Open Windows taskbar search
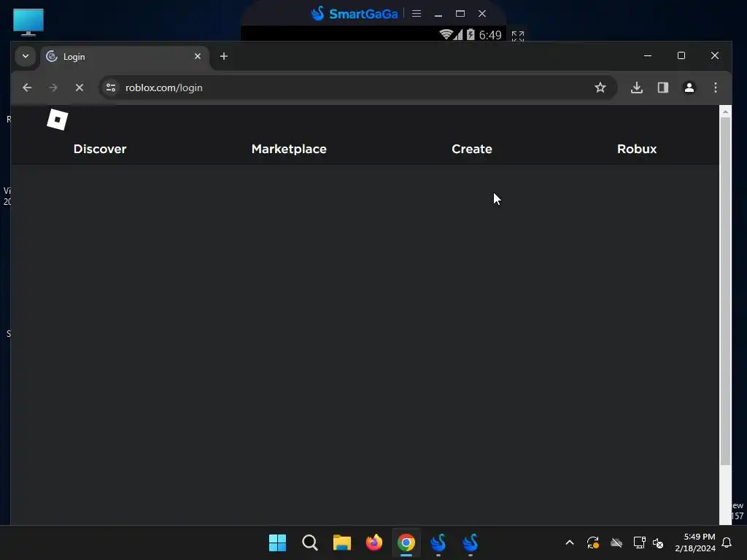This screenshot has width=747, height=560. click(x=309, y=542)
